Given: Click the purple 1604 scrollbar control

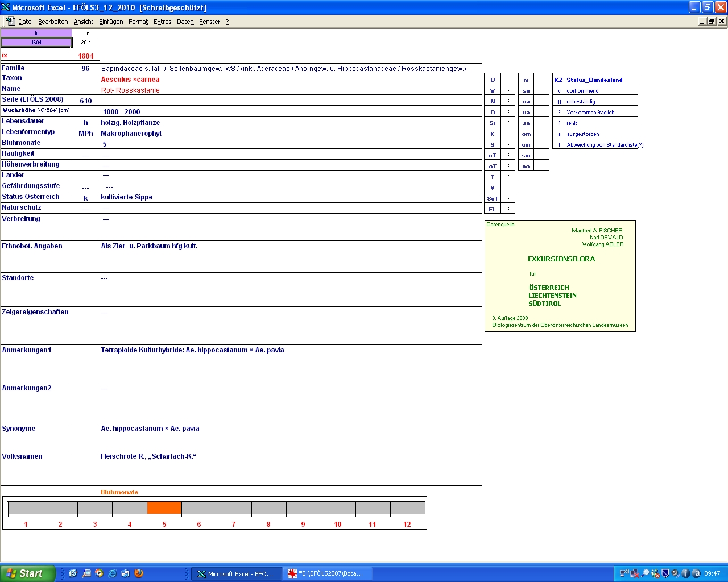Looking at the screenshot, I should [x=36, y=43].
